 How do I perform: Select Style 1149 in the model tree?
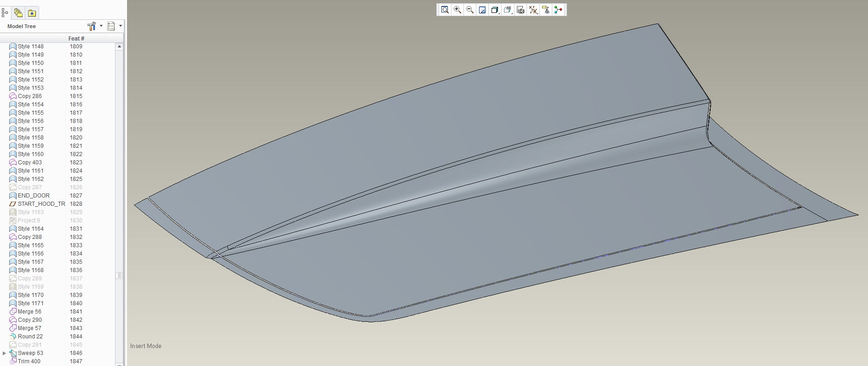[x=31, y=55]
